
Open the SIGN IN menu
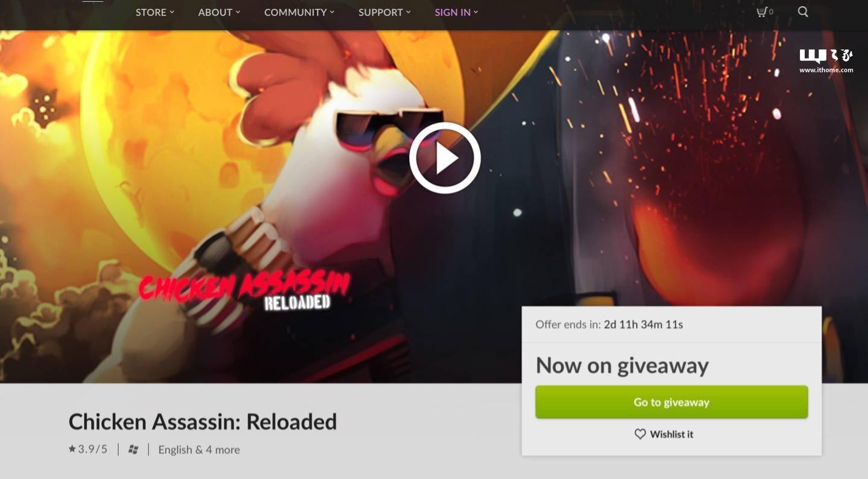pos(456,12)
